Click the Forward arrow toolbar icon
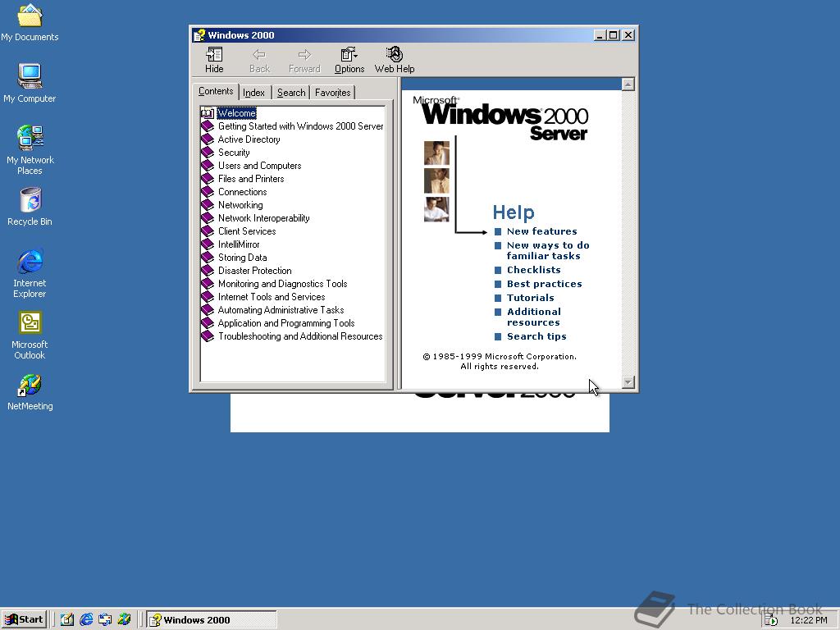The width and height of the screenshot is (840, 630). pos(304,59)
